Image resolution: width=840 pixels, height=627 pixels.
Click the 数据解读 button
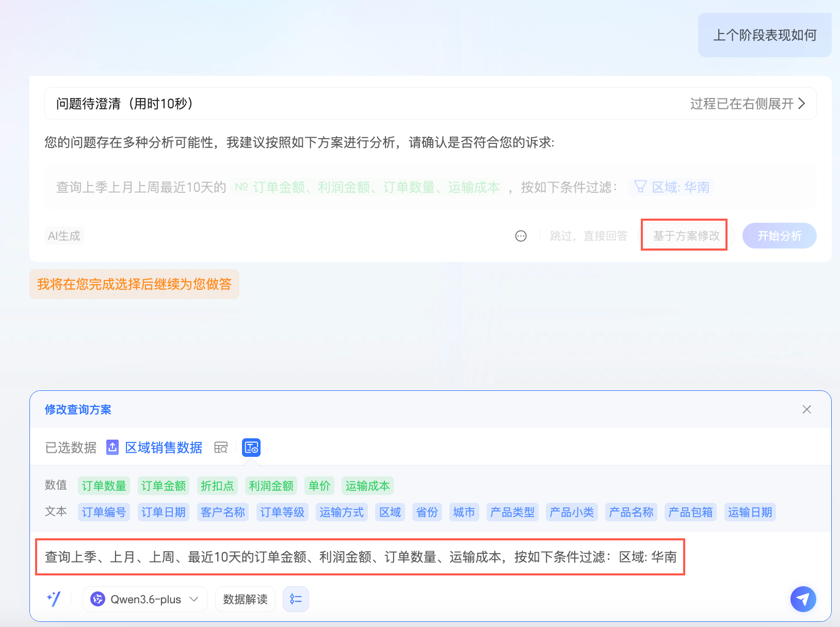pyautogui.click(x=245, y=599)
